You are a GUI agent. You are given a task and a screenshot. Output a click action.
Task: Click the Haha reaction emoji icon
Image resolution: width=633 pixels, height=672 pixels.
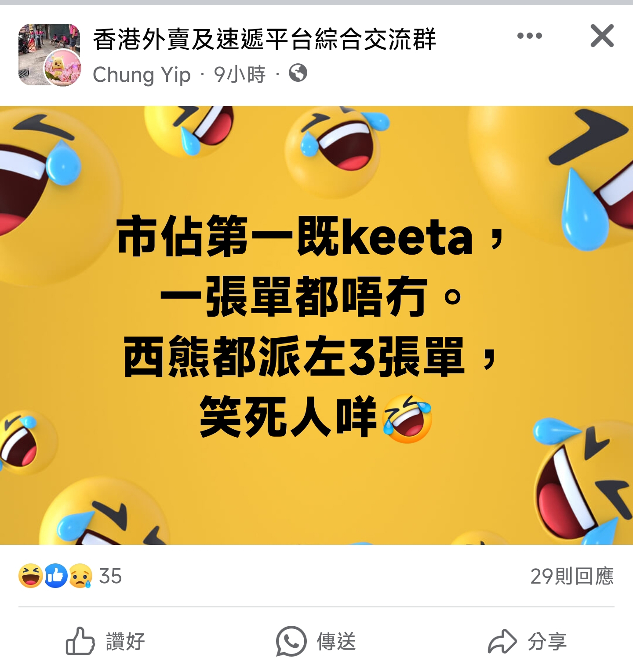point(30,576)
